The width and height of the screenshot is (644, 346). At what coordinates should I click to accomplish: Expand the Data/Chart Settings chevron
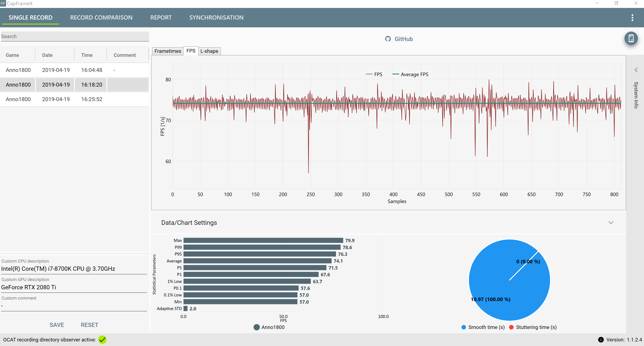coord(611,223)
